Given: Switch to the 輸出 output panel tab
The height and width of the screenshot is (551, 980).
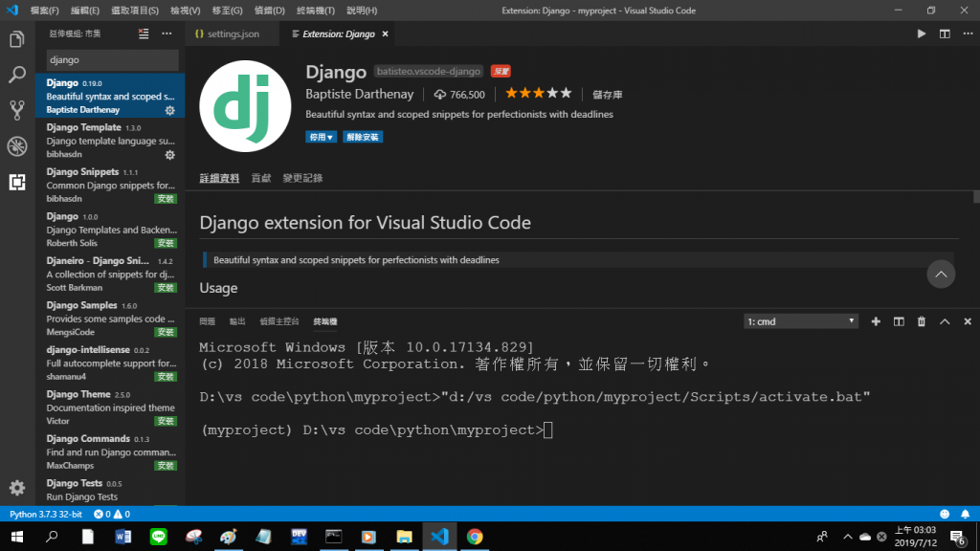Looking at the screenshot, I should click(x=237, y=321).
